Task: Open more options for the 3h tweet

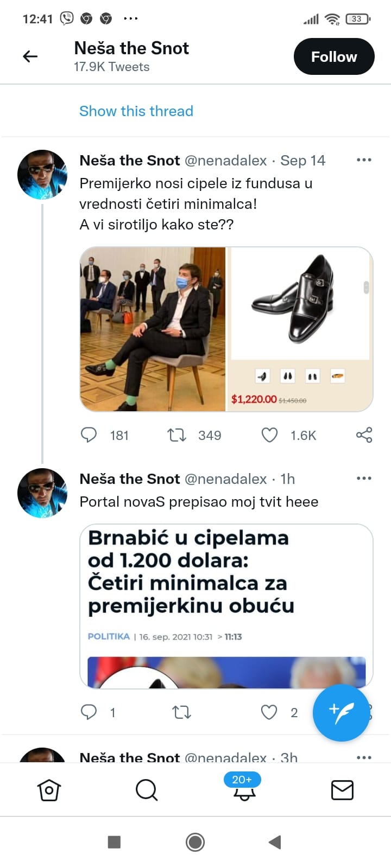Action: point(364,757)
